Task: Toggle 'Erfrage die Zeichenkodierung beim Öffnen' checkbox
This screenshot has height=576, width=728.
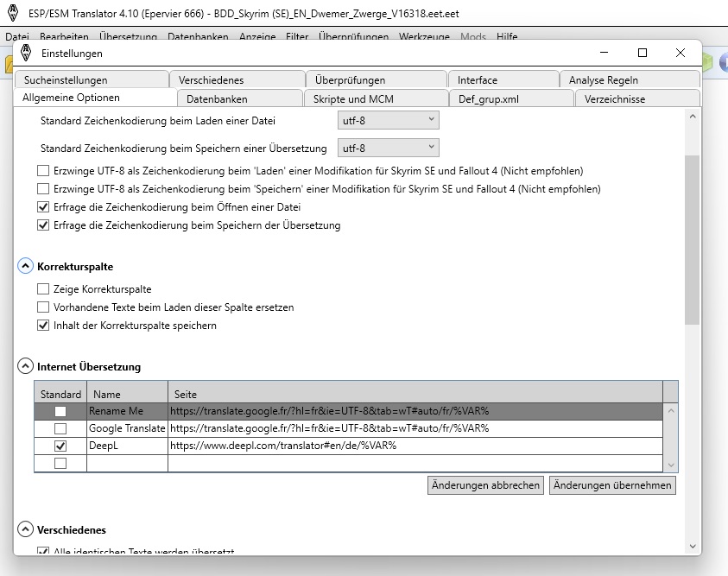Action: 43,207
